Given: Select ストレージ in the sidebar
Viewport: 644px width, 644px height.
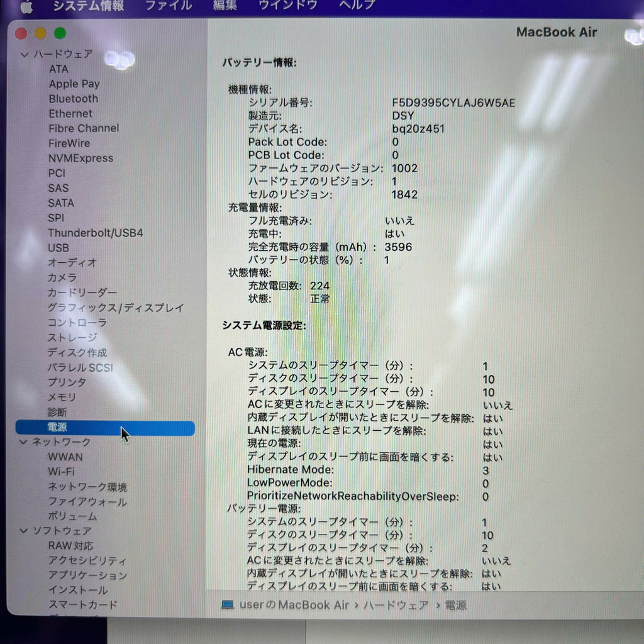Looking at the screenshot, I should 73,338.
